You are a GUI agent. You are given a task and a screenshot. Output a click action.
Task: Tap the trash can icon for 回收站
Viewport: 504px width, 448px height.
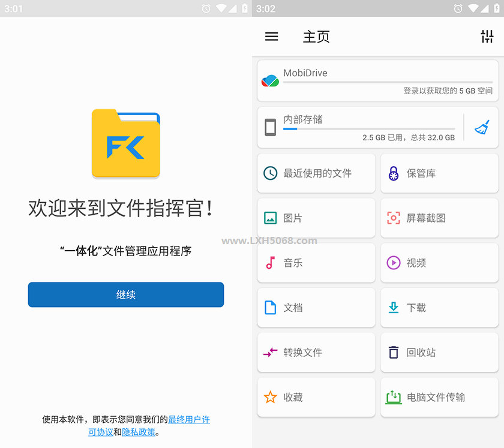(394, 352)
